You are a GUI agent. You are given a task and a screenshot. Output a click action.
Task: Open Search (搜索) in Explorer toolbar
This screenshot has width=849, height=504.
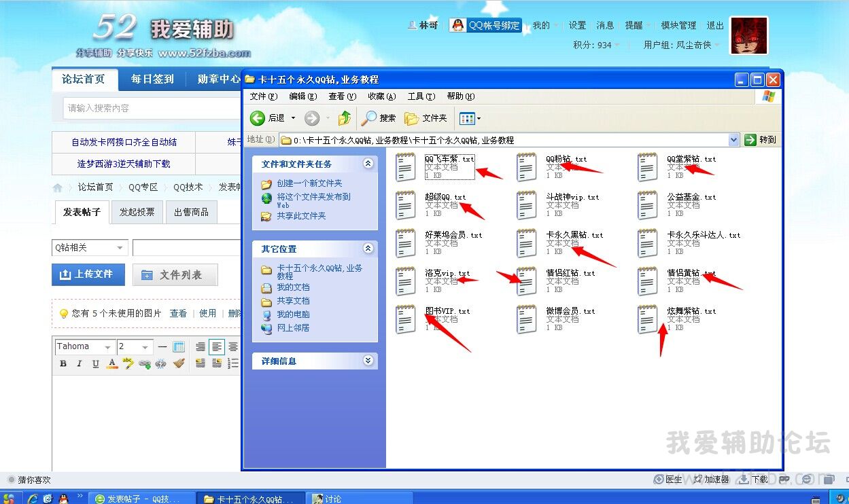[x=379, y=118]
